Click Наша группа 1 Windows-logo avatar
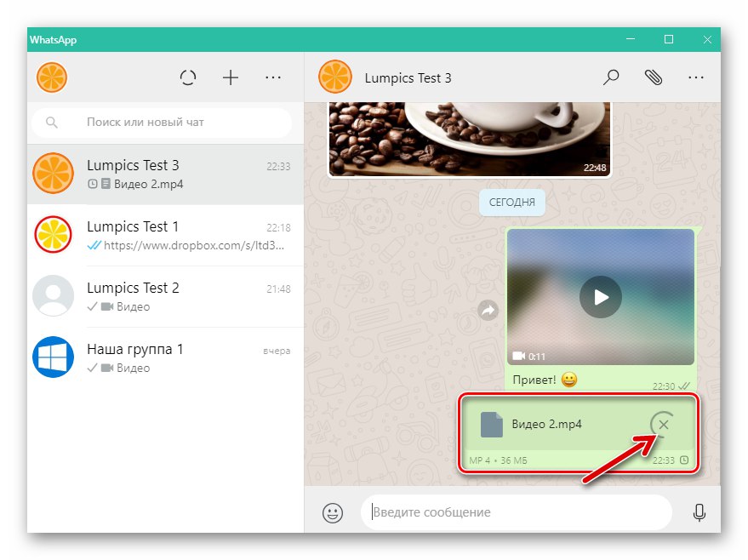 [53, 357]
